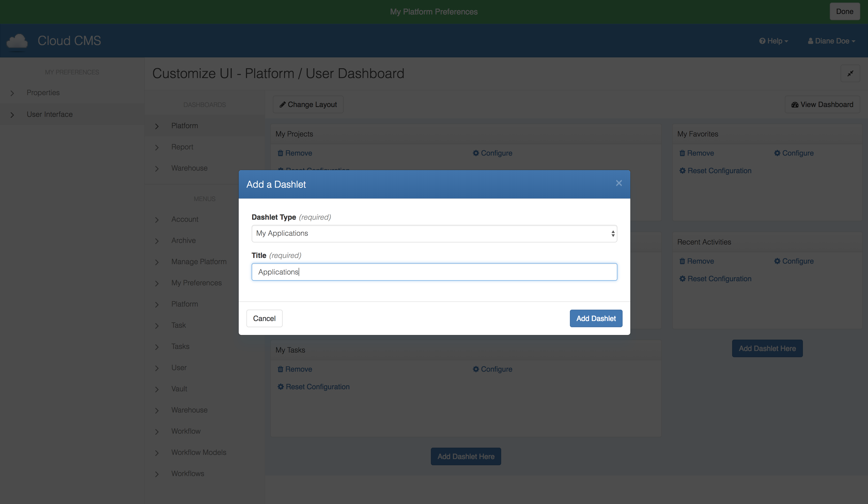Click the collapse arrows icon at top right
This screenshot has height=504, width=868.
[850, 73]
